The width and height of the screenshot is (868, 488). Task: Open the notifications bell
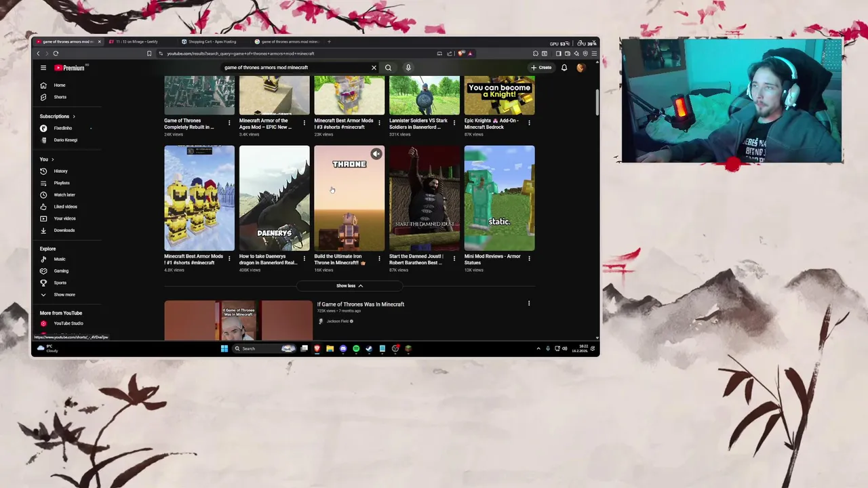564,68
